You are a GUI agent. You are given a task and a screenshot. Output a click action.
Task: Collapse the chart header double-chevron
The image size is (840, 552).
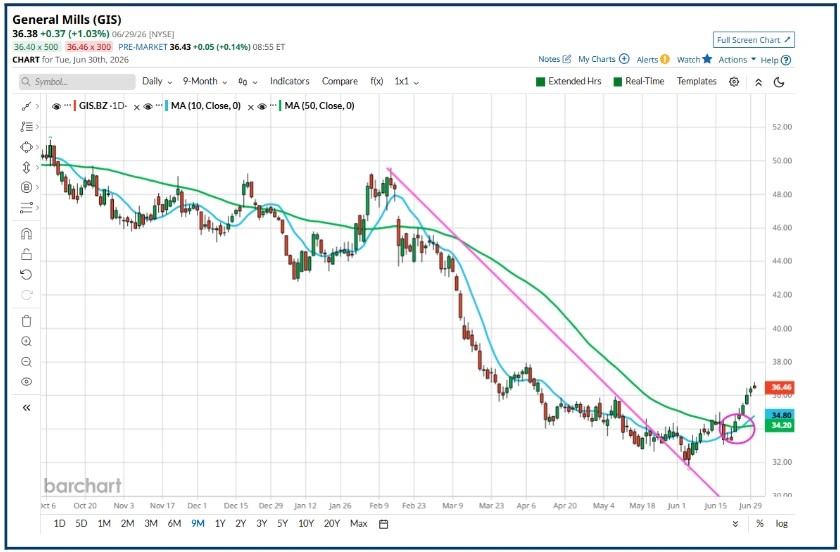point(758,82)
